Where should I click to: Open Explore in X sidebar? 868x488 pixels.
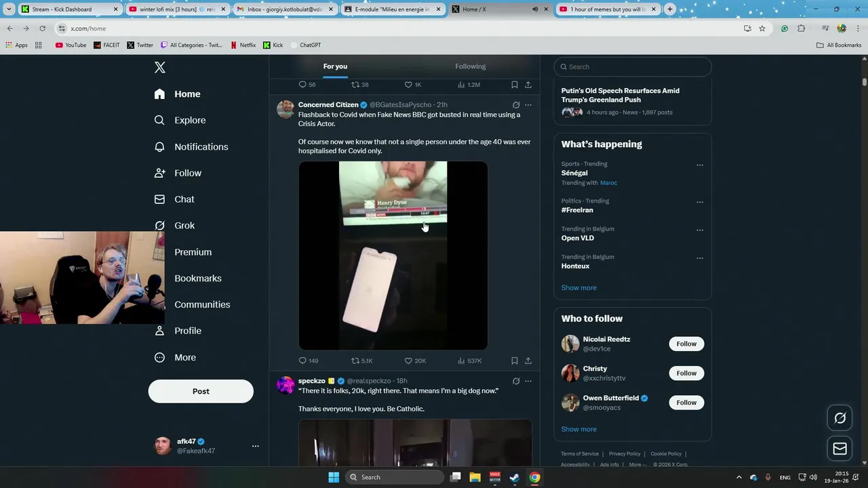(x=180, y=120)
